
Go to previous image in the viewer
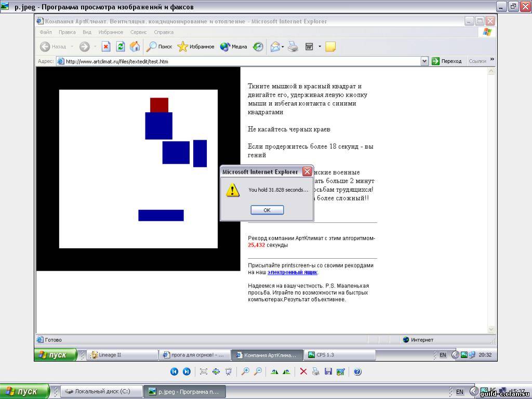tap(174, 371)
